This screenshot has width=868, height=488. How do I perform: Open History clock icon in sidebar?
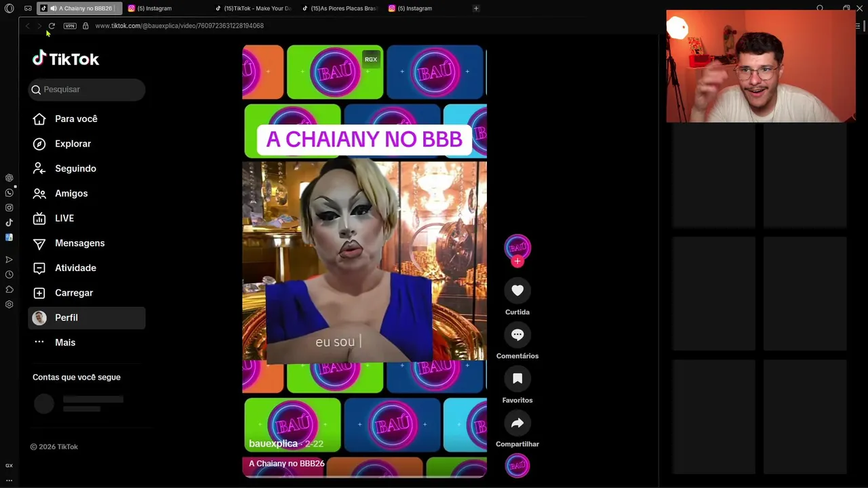[9, 274]
